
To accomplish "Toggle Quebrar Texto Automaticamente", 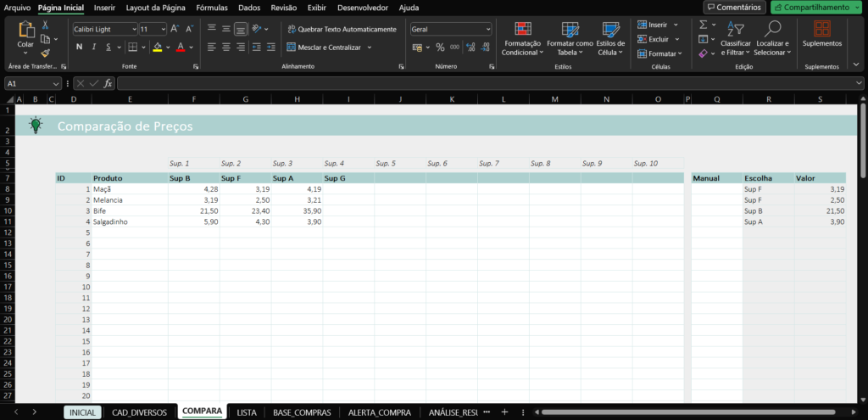I will tap(341, 29).
